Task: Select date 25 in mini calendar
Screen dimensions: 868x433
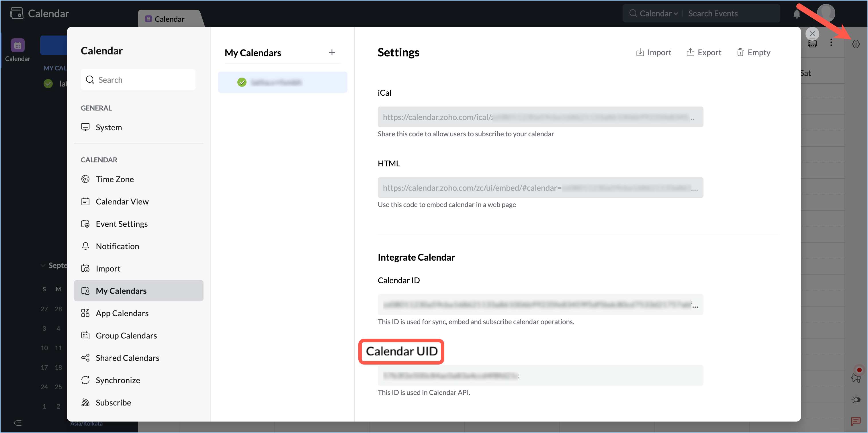Action: (x=58, y=387)
